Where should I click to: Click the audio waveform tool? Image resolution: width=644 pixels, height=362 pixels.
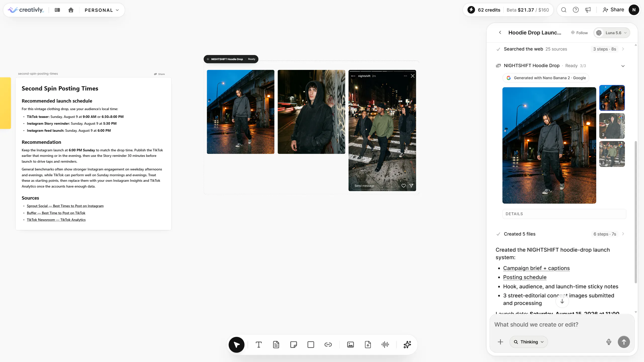coord(385,345)
